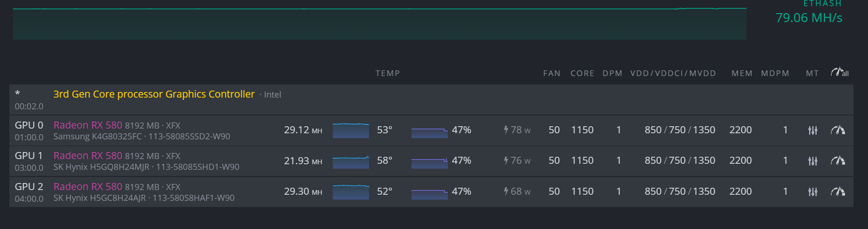Open overclock speedometer for GPU 0
Image resolution: width=868 pixels, height=229 pixels.
click(x=838, y=130)
